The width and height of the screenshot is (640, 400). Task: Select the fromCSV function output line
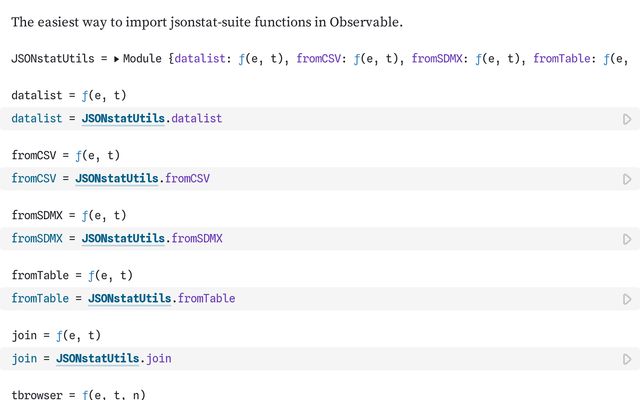[65, 156]
